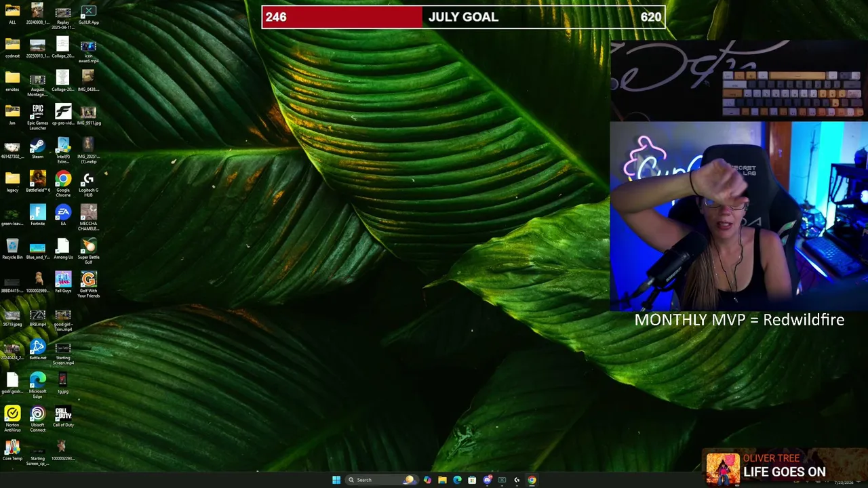Open the Recycle Bin
The height and width of the screenshot is (488, 868).
(x=12, y=249)
